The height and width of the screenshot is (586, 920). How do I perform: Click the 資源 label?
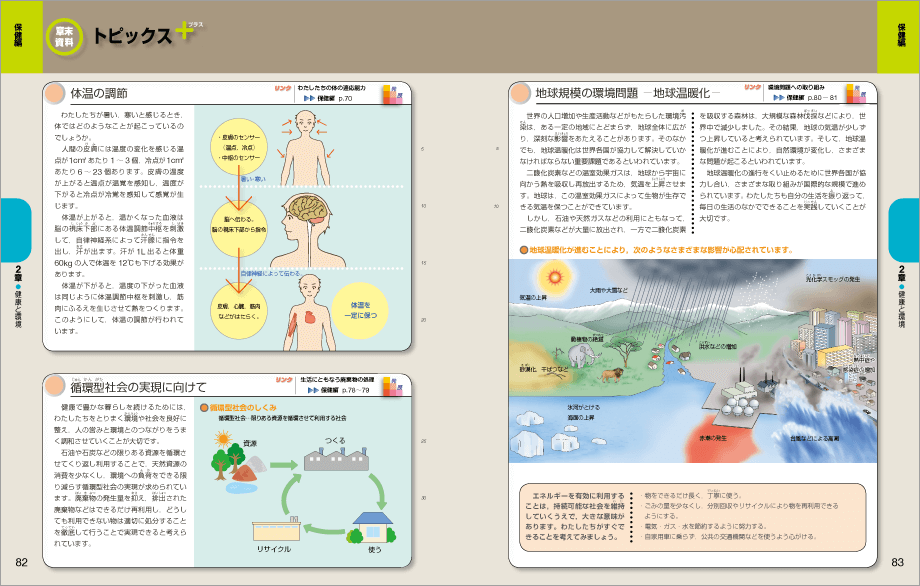point(250,443)
